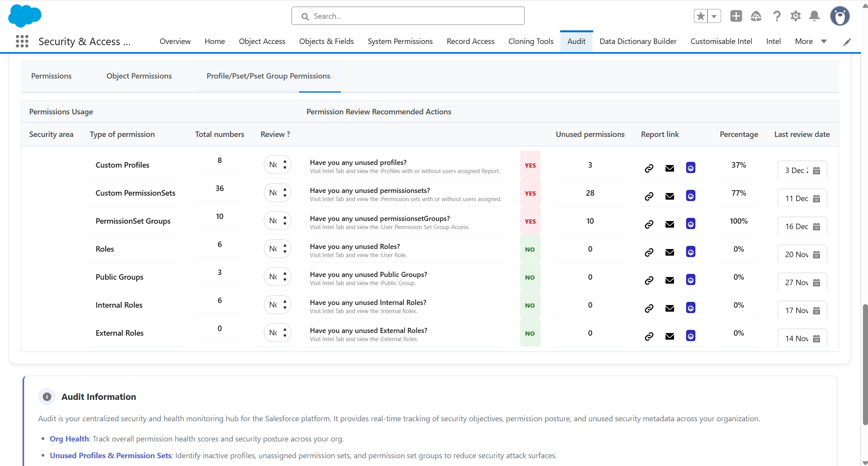The height and width of the screenshot is (466, 868).
Task: Open the Review dropdown for Public Groups
Action: pyautogui.click(x=278, y=277)
